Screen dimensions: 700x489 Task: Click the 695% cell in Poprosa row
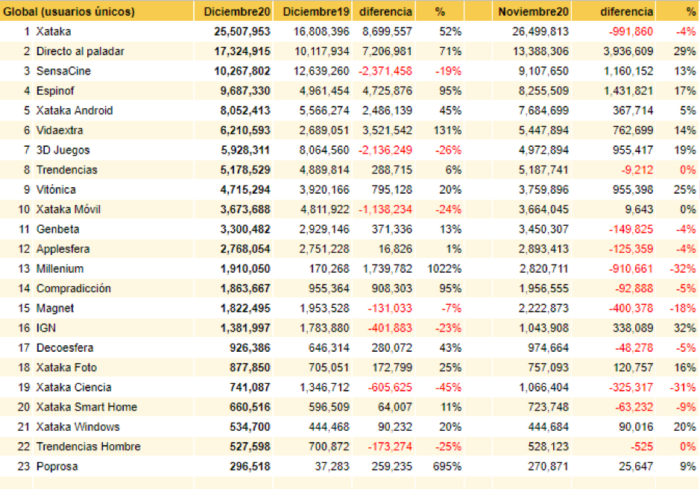click(x=447, y=466)
